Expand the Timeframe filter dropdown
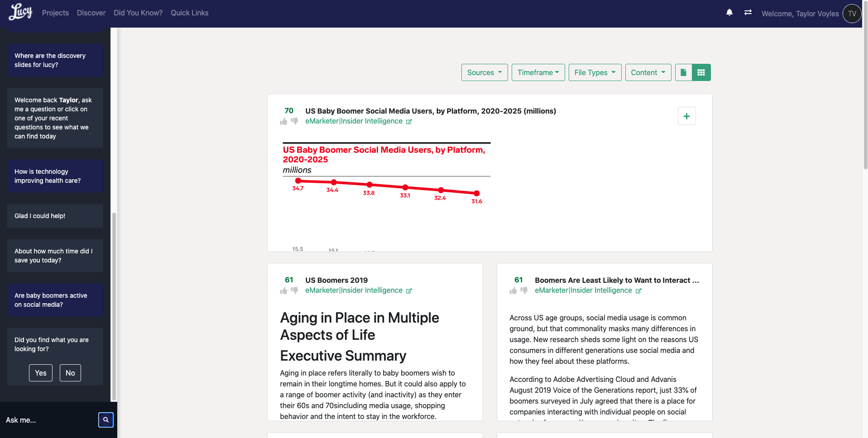Screen dimensions: 868x438 point(538,72)
